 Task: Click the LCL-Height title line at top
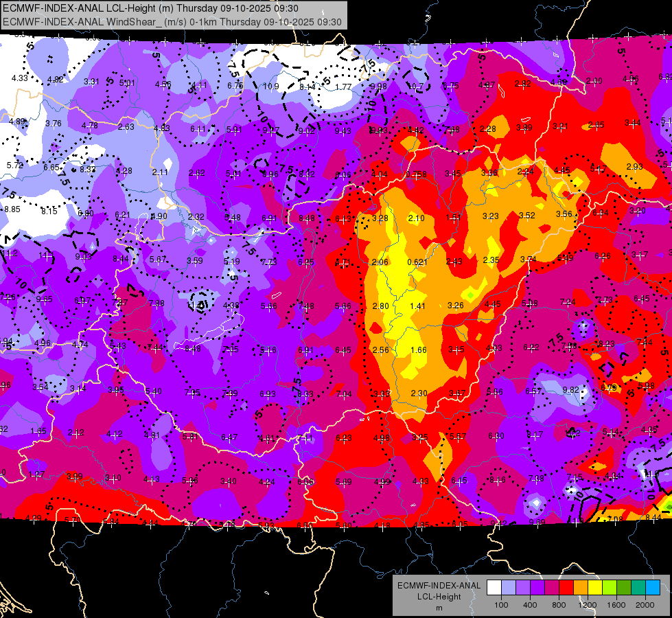coord(150,8)
